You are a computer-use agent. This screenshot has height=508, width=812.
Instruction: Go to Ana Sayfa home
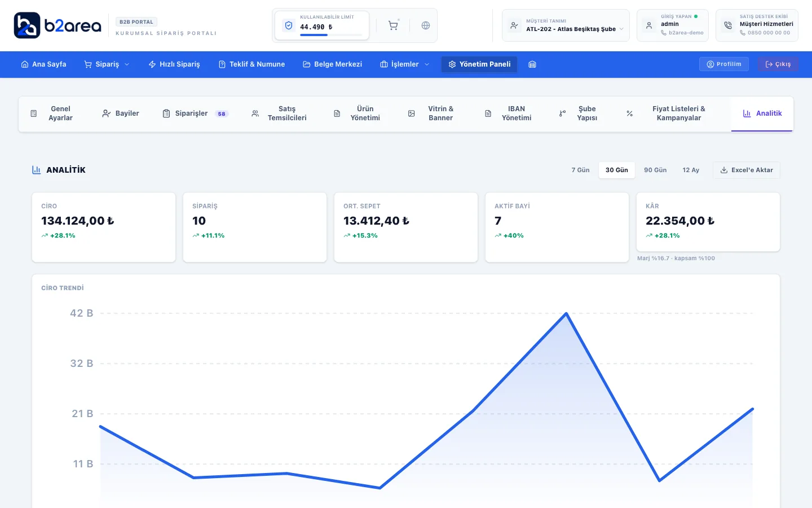click(43, 64)
